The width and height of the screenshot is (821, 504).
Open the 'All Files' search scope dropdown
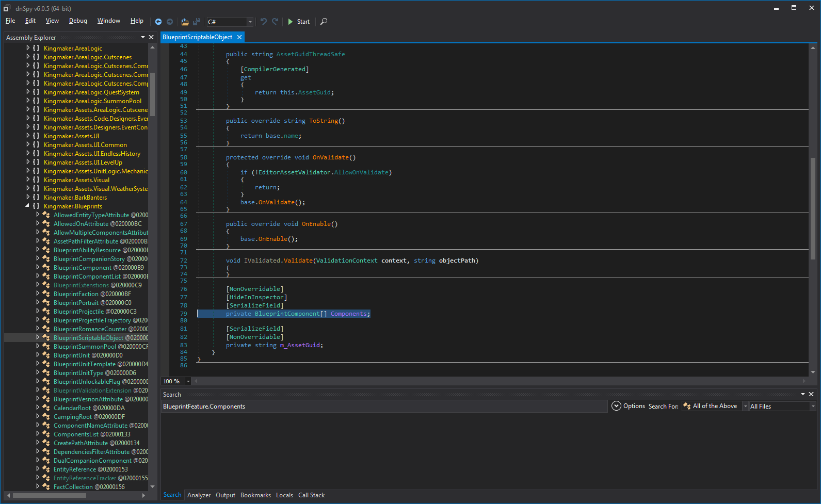coord(813,407)
